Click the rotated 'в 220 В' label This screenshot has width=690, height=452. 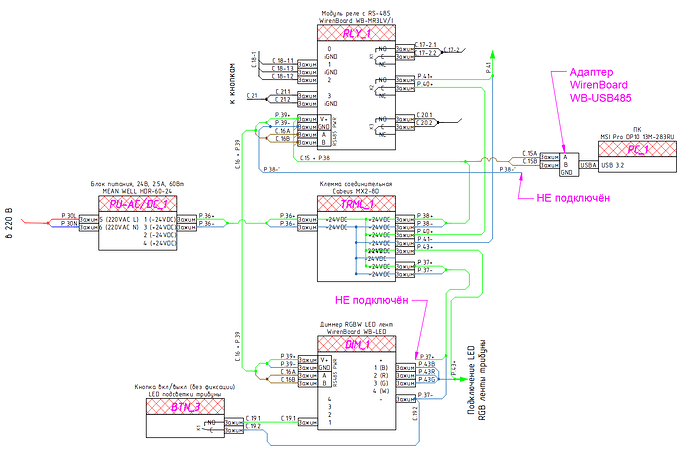click(x=10, y=222)
